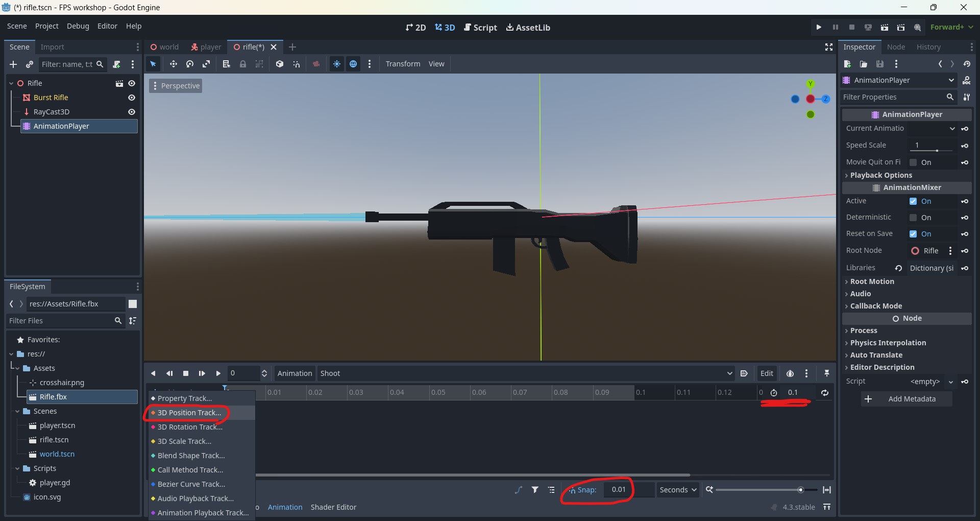This screenshot has width=980, height=521.
Task: Choose 3D Position Track from the list
Action: [189, 413]
